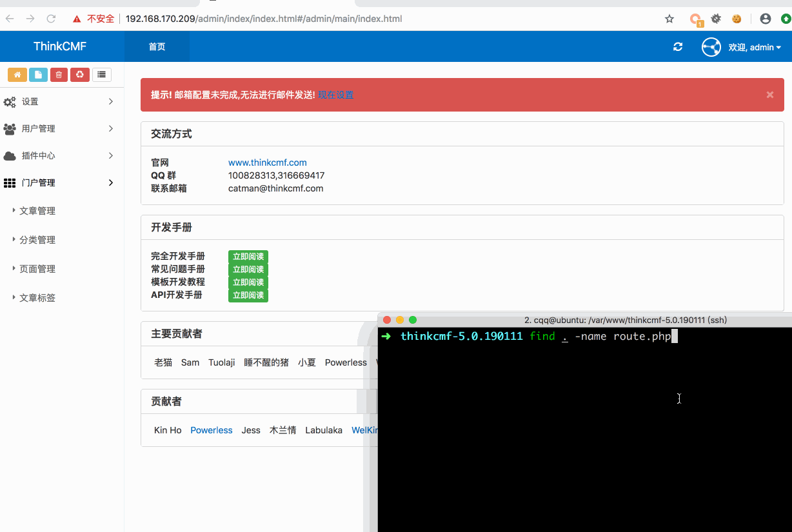Click the list view icon button
This screenshot has height=532, width=792.
[101, 75]
